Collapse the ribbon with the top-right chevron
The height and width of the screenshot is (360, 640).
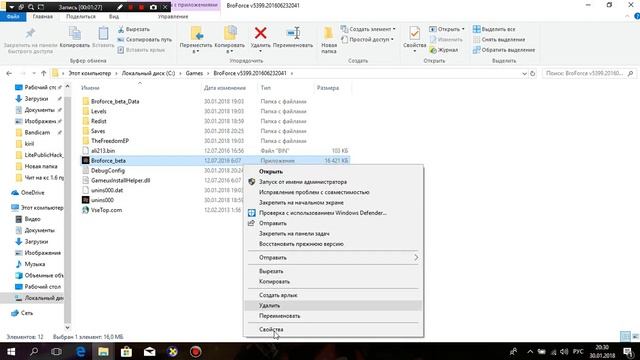pyautogui.click(x=627, y=16)
